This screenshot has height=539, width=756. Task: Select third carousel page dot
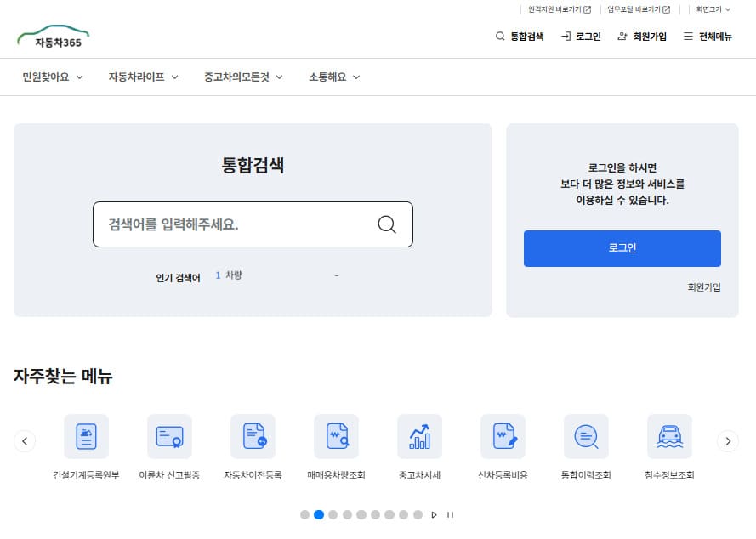[333, 515]
